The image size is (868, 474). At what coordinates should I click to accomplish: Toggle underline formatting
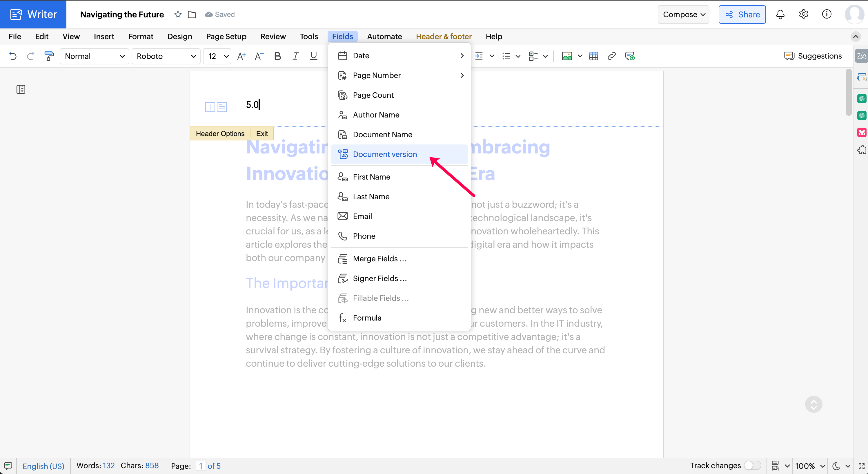pos(313,56)
